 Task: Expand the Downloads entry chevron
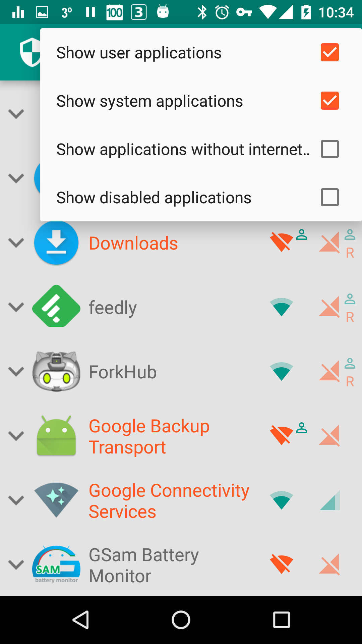tap(16, 243)
